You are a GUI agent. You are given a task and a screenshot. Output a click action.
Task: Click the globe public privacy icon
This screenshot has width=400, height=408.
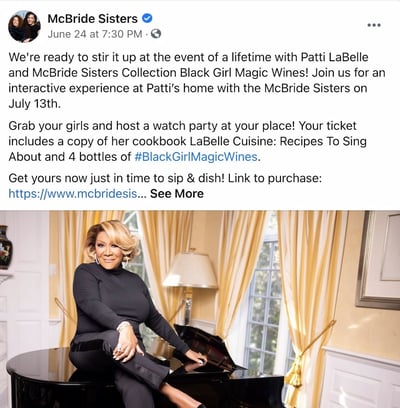click(156, 34)
